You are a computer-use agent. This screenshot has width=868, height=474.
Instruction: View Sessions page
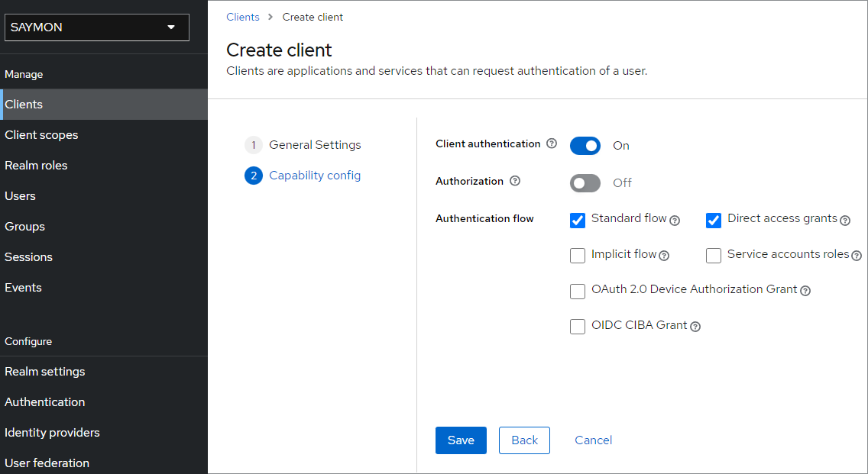click(x=103, y=256)
